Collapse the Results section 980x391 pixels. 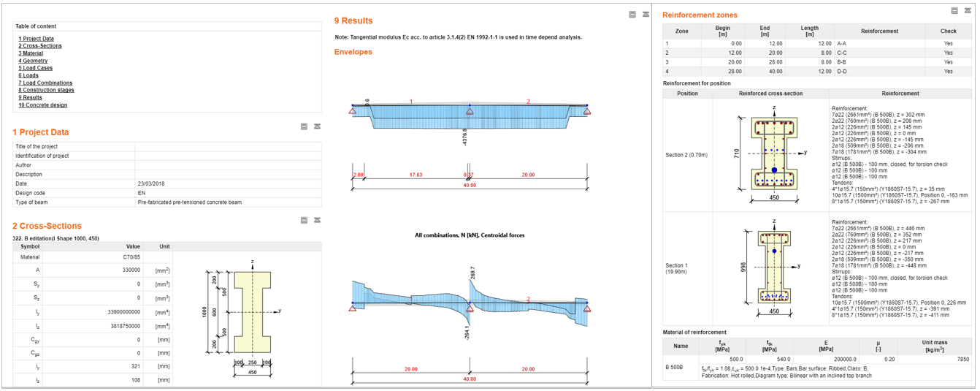(632, 15)
